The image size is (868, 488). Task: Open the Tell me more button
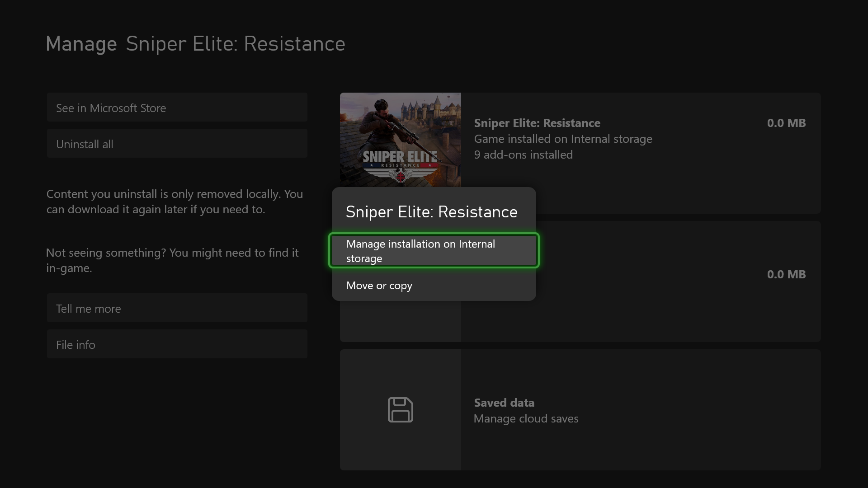tap(177, 308)
